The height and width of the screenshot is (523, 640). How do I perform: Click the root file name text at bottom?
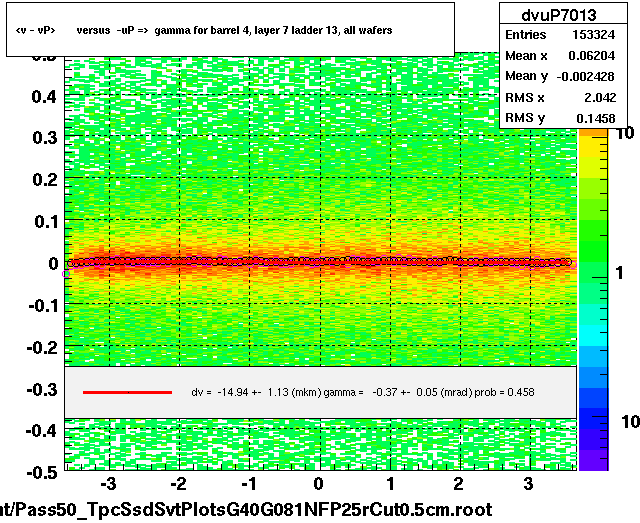point(246,510)
